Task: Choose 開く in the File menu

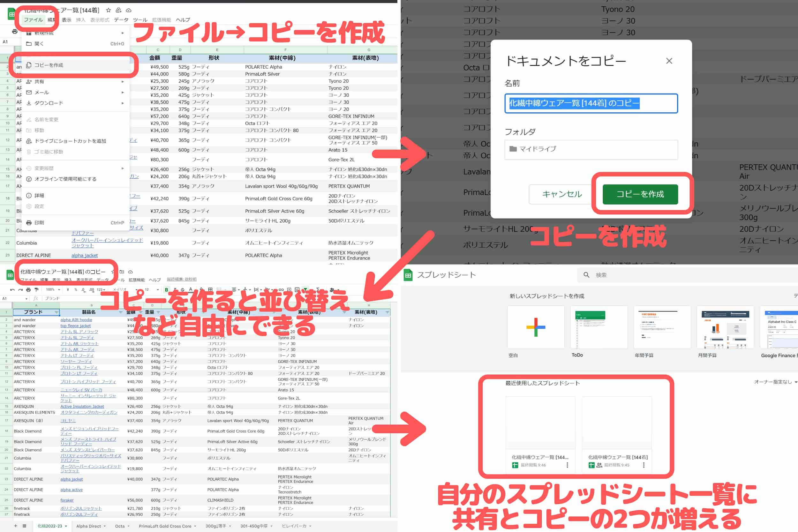Action: pos(75,44)
